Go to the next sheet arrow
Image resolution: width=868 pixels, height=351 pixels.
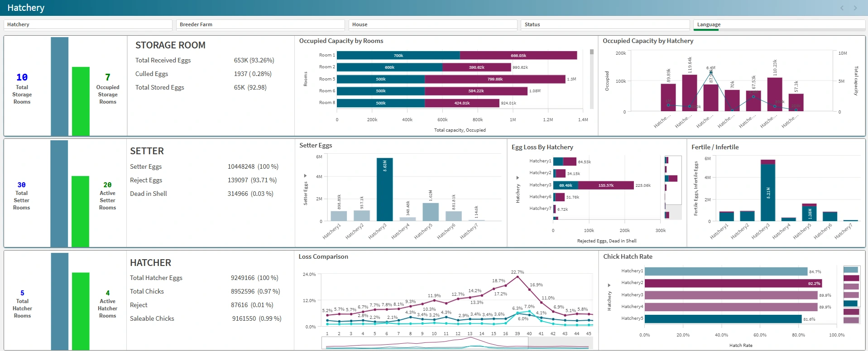pyautogui.click(x=855, y=8)
